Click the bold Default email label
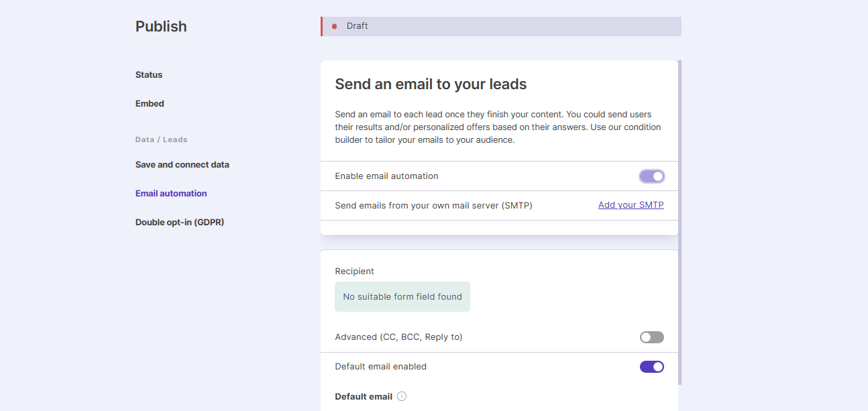 [363, 396]
